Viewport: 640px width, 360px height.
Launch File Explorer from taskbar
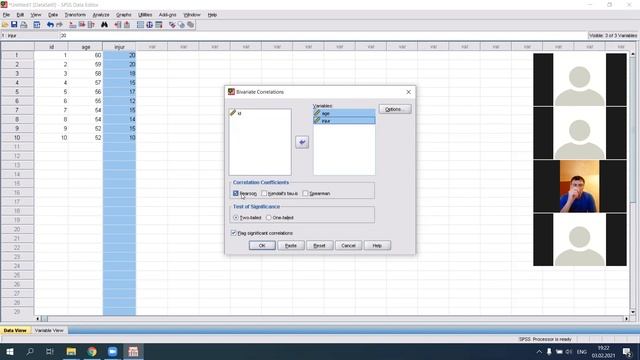point(71,351)
